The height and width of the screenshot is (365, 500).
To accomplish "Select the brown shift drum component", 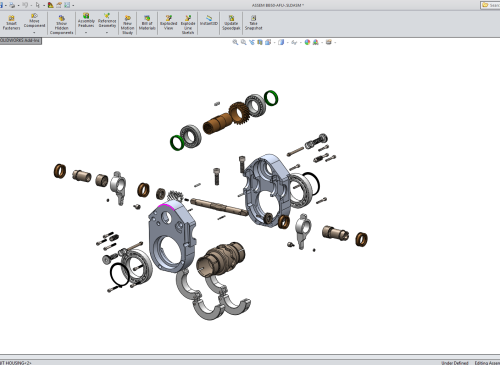I will tap(221, 260).
